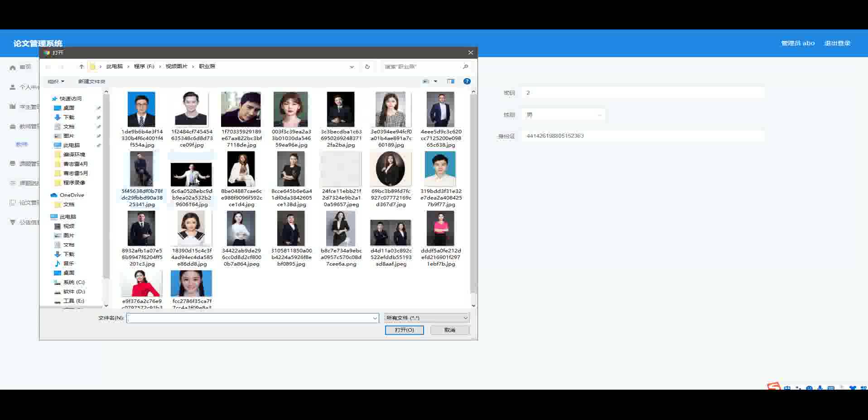Select 视频 in the navigation tree
Screen dimensions: 868x420
pos(69,226)
